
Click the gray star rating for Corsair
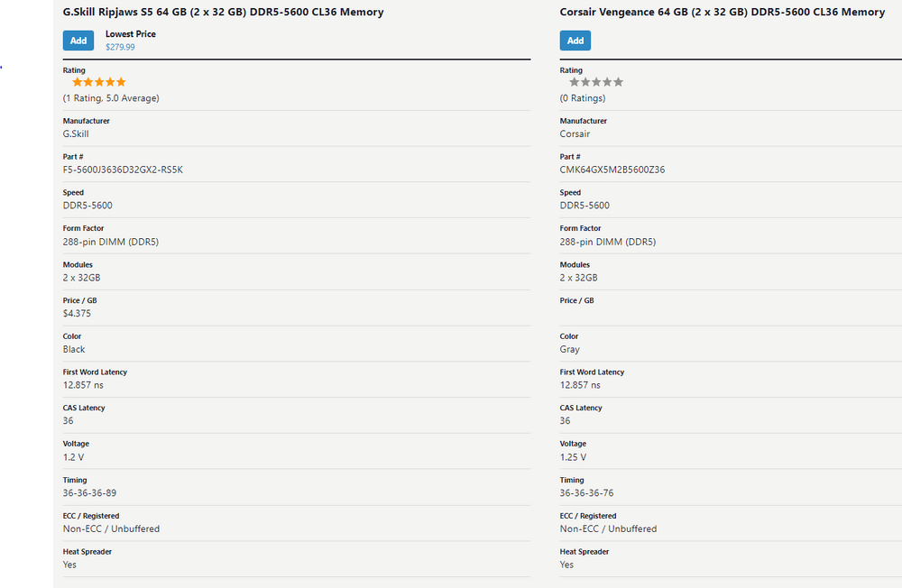[x=595, y=82]
